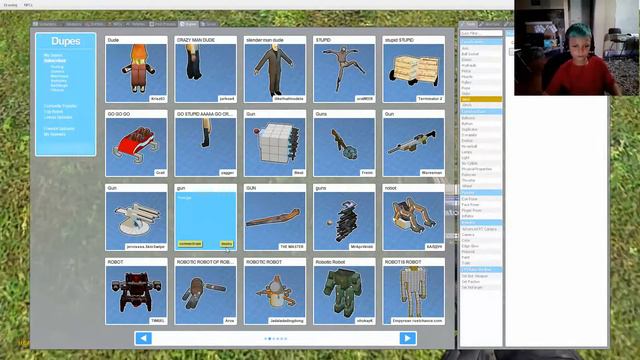Image resolution: width=640 pixels, height=360 pixels.
Task: Open Buildings category in Dupes sidebar
Action: [x=59, y=85]
